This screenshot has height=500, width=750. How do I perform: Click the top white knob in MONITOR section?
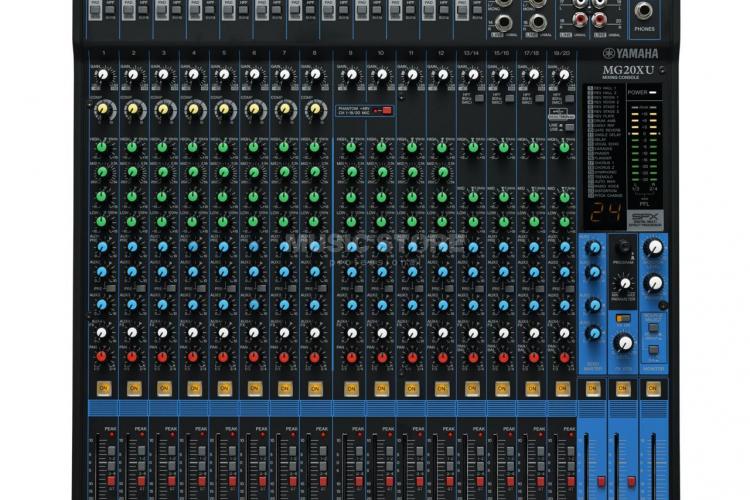click(653, 247)
